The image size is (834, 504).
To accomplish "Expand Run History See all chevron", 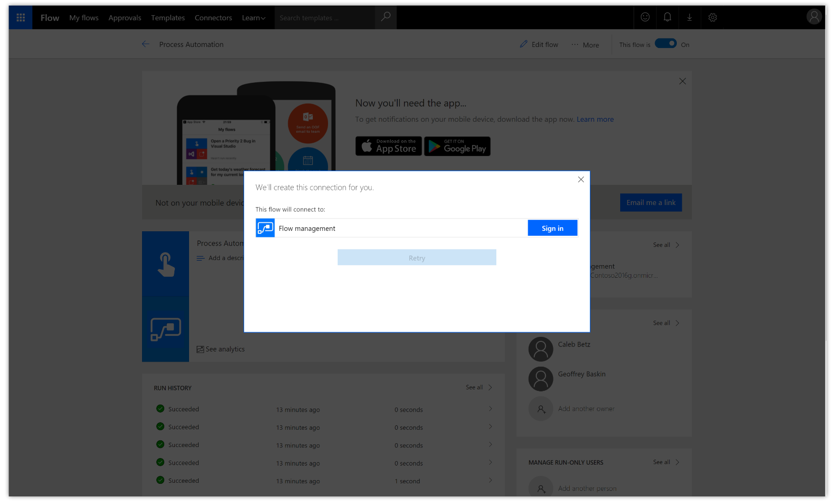I will click(x=490, y=387).
